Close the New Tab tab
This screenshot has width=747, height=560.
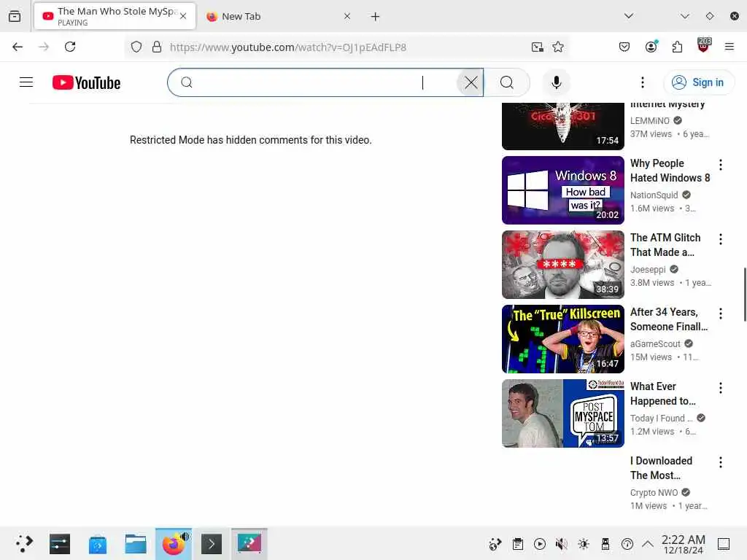347,16
